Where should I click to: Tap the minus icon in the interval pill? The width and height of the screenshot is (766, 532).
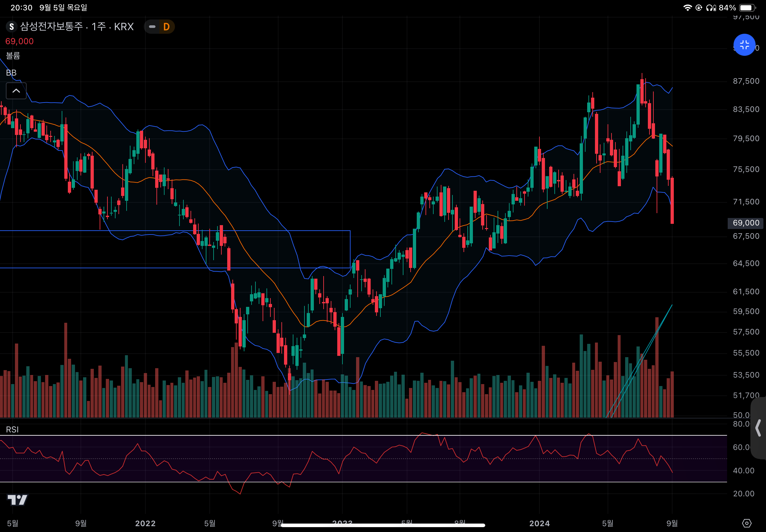pos(152,27)
